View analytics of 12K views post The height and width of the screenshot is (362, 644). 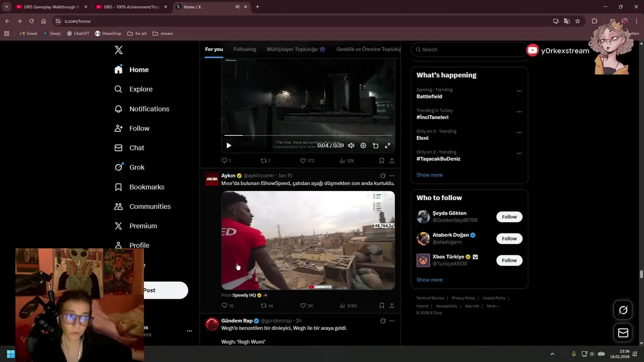click(347, 161)
